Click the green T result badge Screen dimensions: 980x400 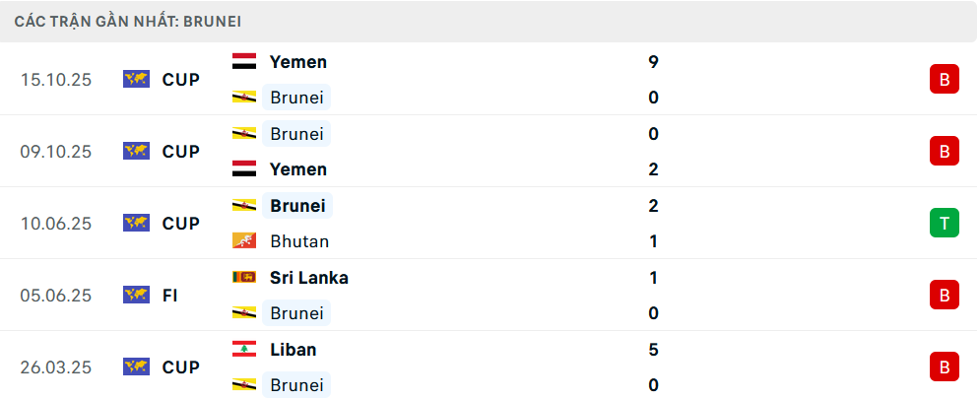(944, 224)
